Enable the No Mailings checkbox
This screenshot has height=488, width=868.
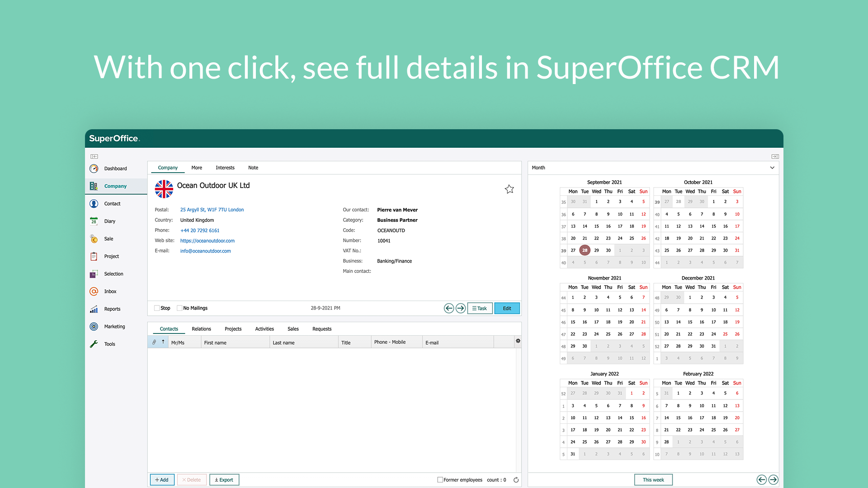[179, 308]
